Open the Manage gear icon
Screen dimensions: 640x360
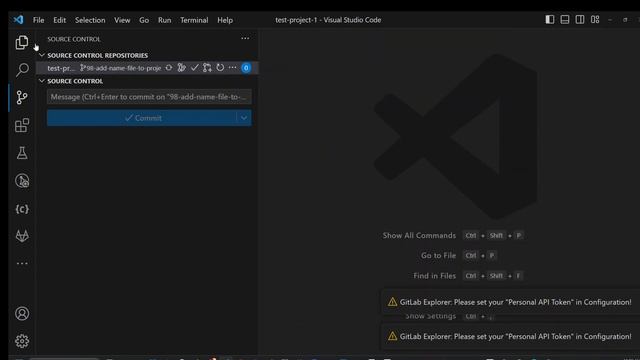pyautogui.click(x=22, y=341)
